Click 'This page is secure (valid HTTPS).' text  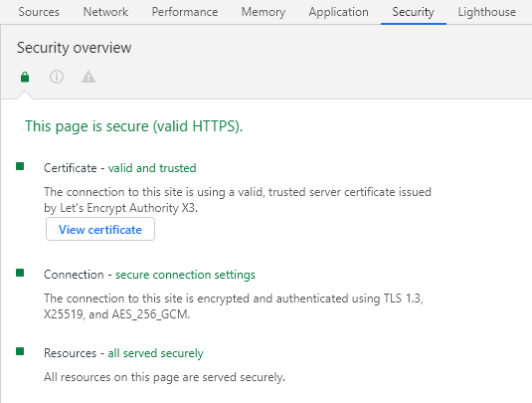[133, 126]
